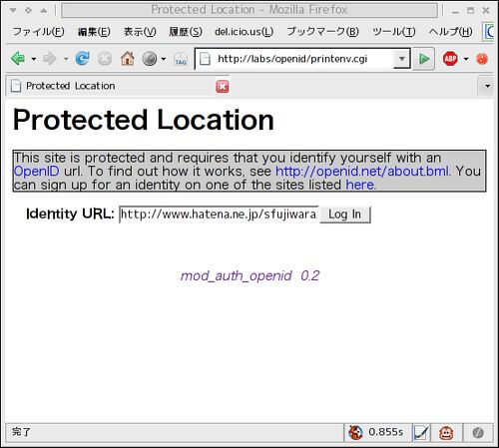Open the del.icio.us(L) menu

(x=245, y=32)
